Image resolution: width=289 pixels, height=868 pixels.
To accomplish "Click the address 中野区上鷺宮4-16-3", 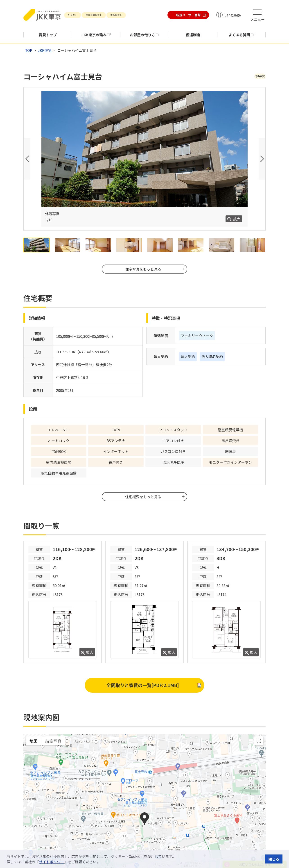I will [x=72, y=378].
